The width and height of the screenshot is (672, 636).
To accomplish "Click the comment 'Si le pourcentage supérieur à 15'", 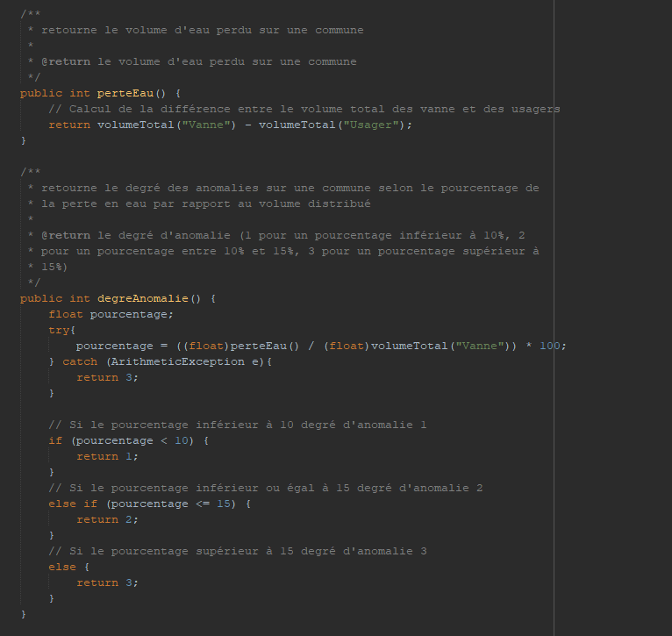I will 238,551.
